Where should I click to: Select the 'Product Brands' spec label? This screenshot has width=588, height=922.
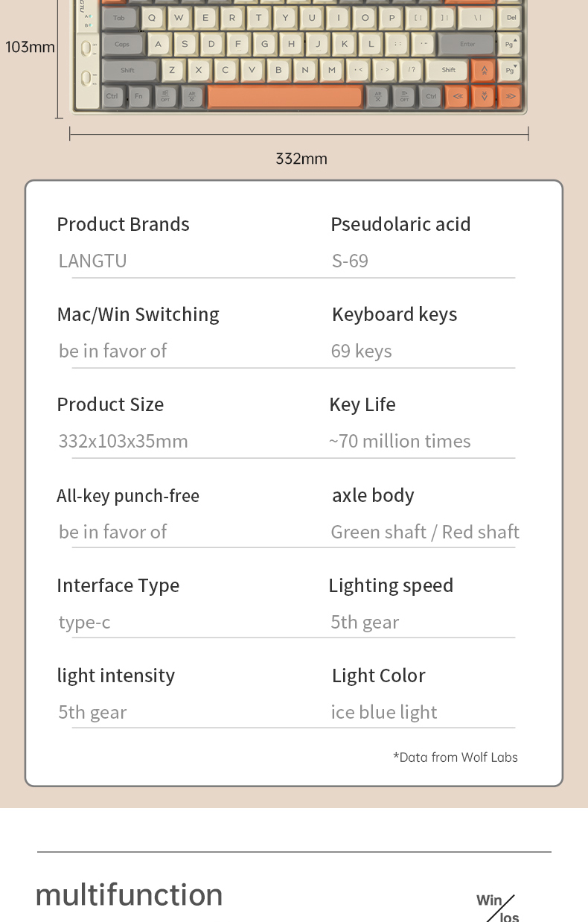coord(124,224)
